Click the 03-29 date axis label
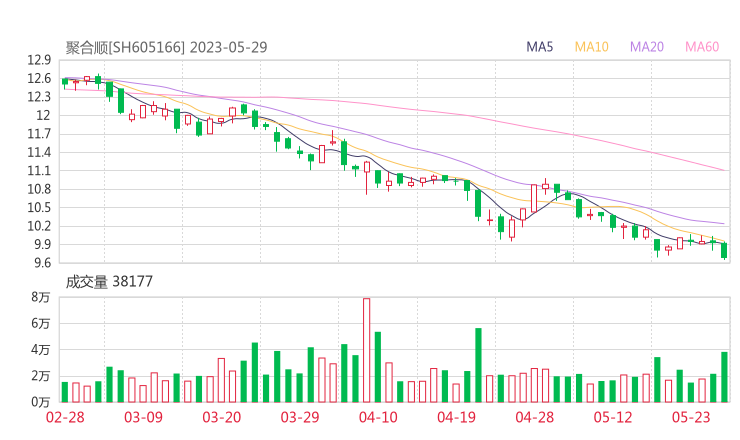740x440 pixels. [300, 417]
